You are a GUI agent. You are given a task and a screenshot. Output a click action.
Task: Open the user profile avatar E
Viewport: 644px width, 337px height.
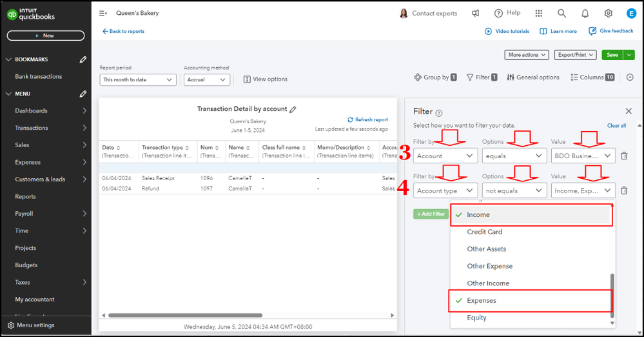(631, 13)
